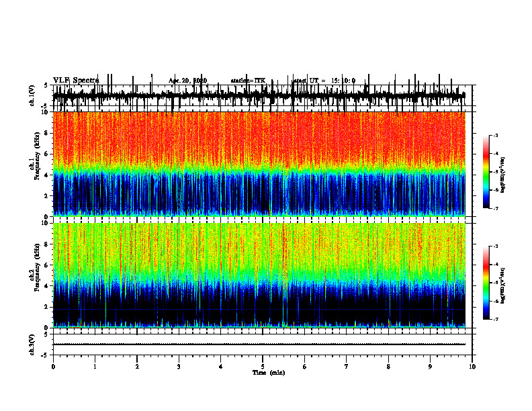Click the "5" tick on time axis
This screenshot has height=411, width=532.
click(263, 367)
